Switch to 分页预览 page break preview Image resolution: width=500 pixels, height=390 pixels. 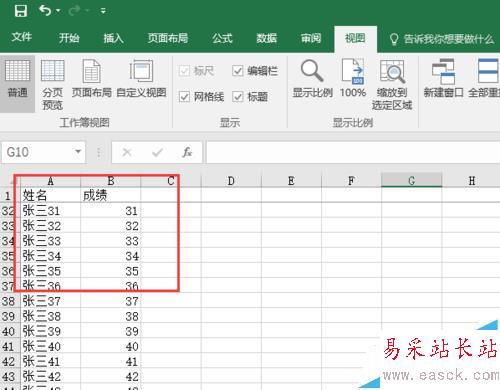coord(52,85)
